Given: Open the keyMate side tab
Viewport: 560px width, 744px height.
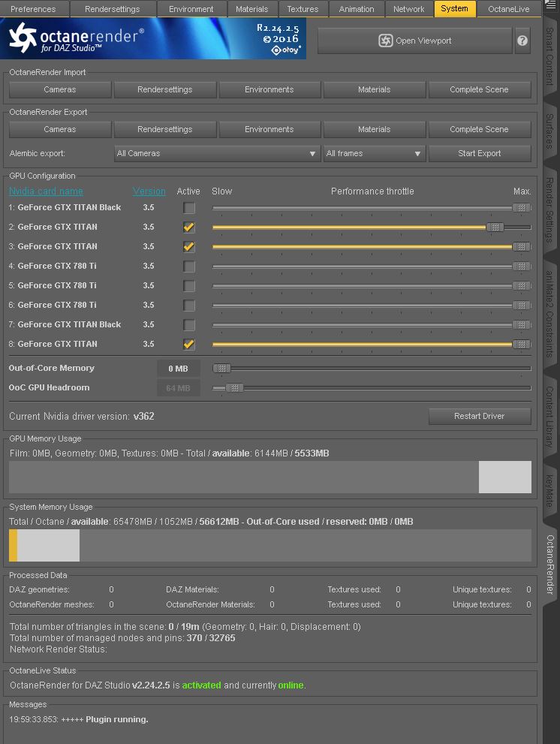Looking at the screenshot, I should click(x=549, y=491).
